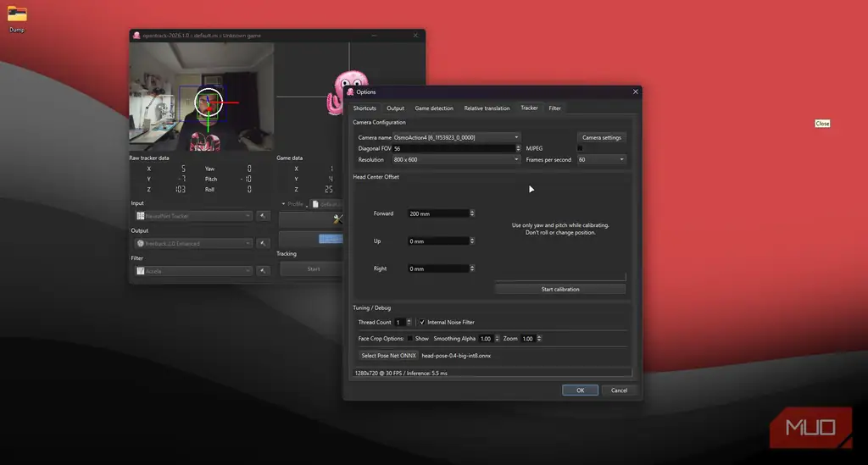The image size is (868, 465).
Task: Switch to the Relative translation tab
Action: [487, 108]
